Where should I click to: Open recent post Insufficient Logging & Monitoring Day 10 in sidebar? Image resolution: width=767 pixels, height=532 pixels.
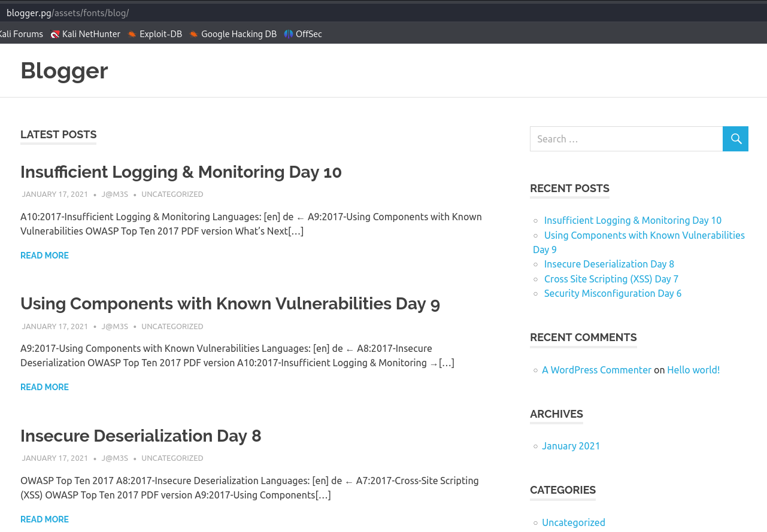coord(633,220)
